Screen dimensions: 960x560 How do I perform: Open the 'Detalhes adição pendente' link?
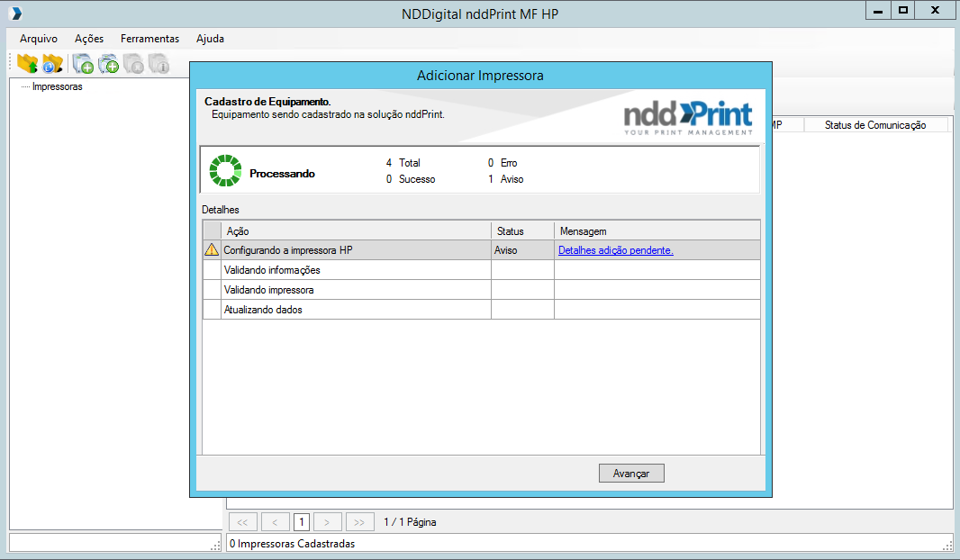tap(616, 250)
